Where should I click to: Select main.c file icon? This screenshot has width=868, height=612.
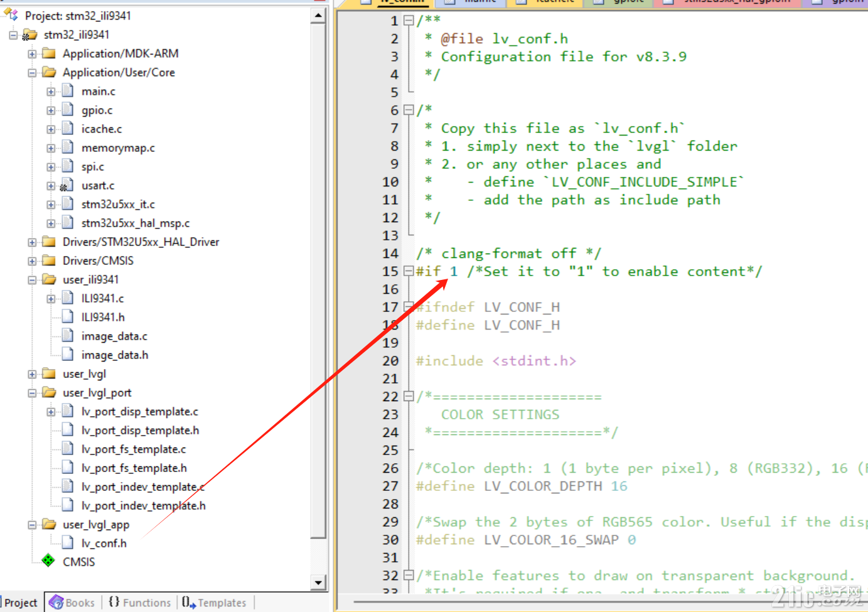coord(68,91)
